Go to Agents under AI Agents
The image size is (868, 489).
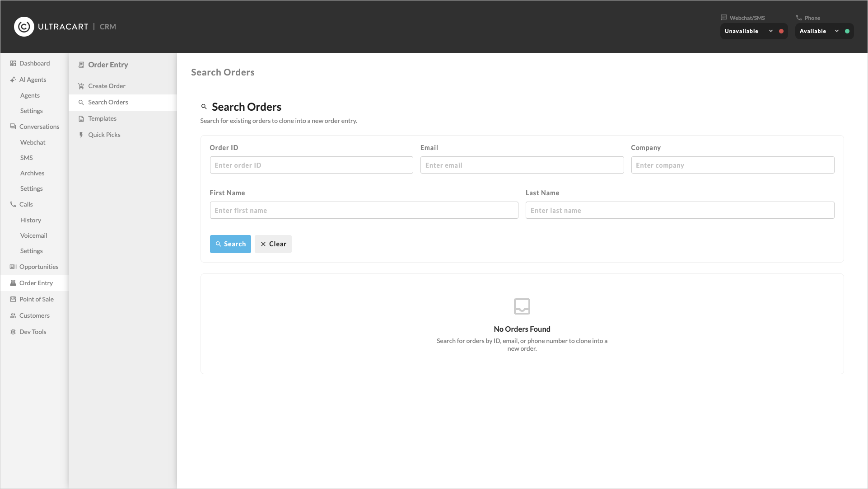coord(30,95)
